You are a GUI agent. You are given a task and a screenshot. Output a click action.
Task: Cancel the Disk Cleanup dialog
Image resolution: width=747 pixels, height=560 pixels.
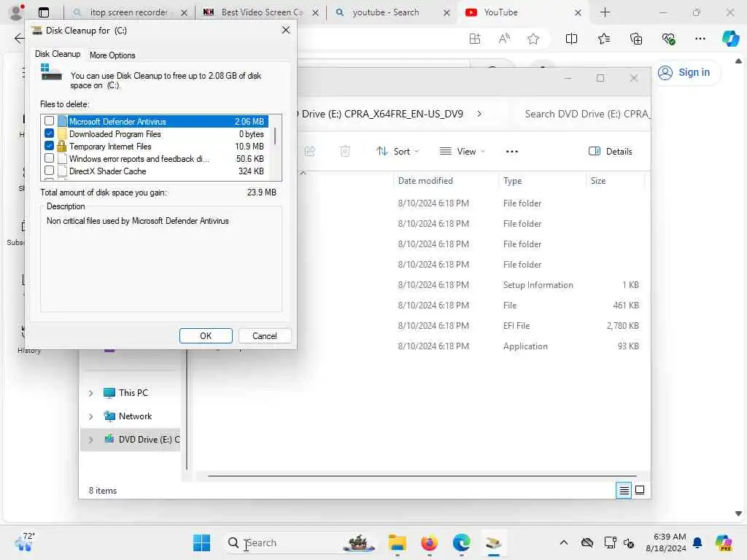[264, 335]
